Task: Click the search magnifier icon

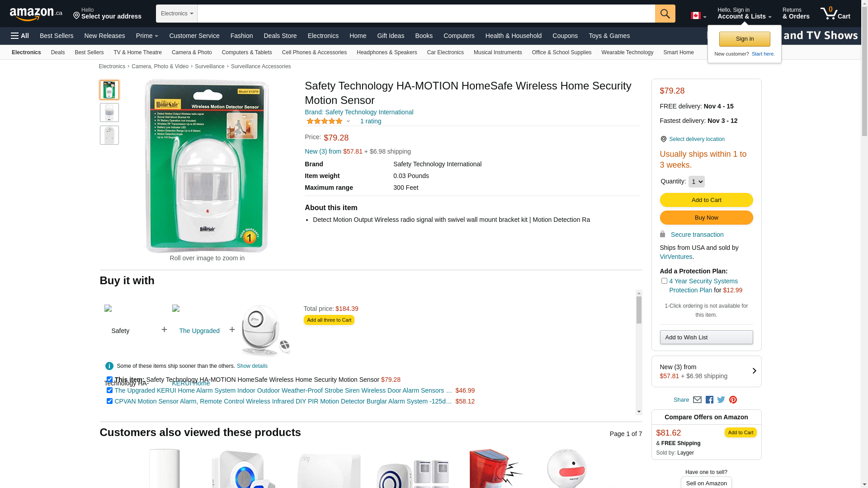Action: 665,14
